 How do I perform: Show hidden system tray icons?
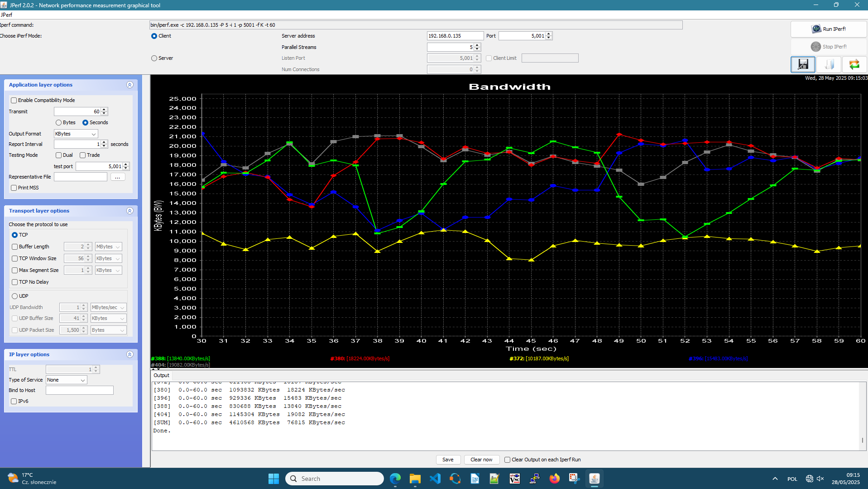coord(775,479)
